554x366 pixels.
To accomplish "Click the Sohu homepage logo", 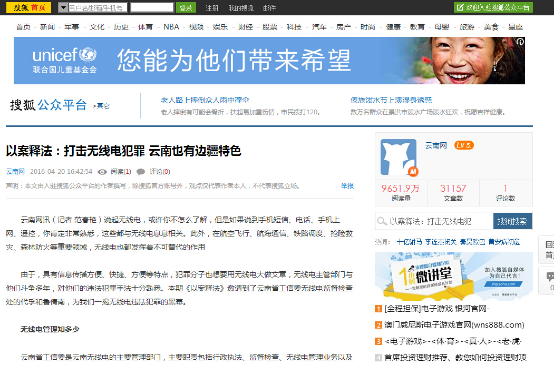I will coord(29,7).
